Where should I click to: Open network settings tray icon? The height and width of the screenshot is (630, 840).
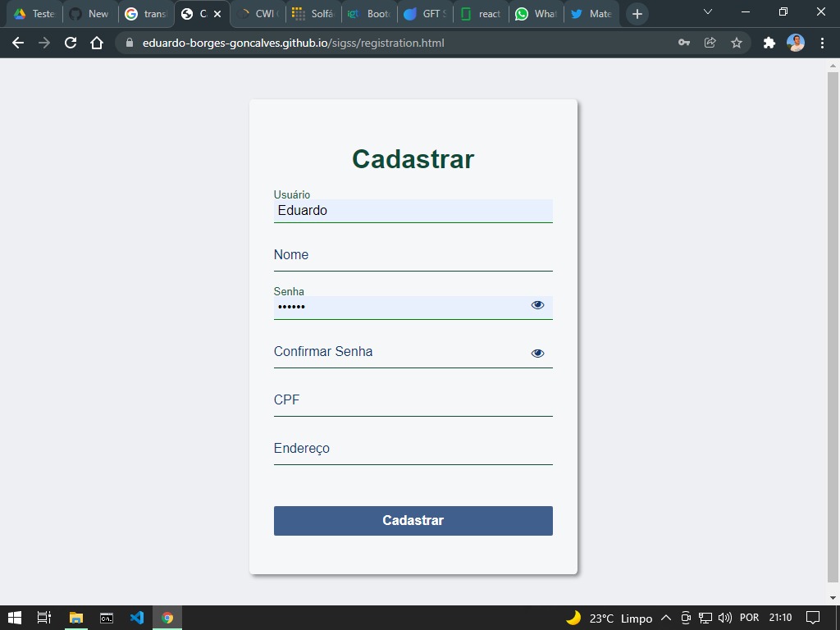pyautogui.click(x=705, y=618)
